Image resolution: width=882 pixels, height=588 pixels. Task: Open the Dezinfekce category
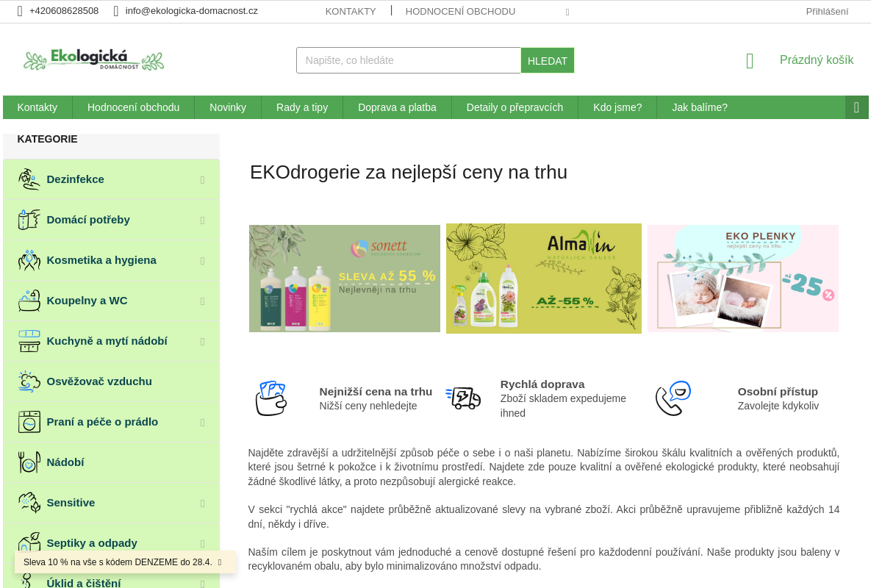click(x=75, y=179)
